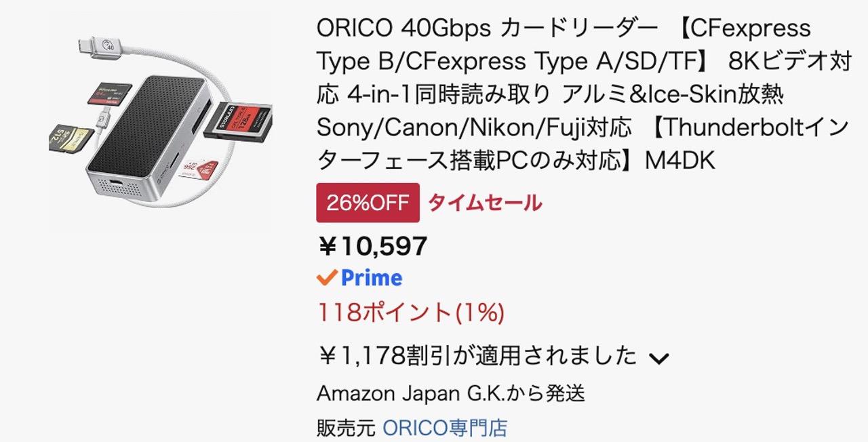This screenshot has width=868, height=442.
Task: Click the orange Prime checkmark icon
Action: [327, 277]
